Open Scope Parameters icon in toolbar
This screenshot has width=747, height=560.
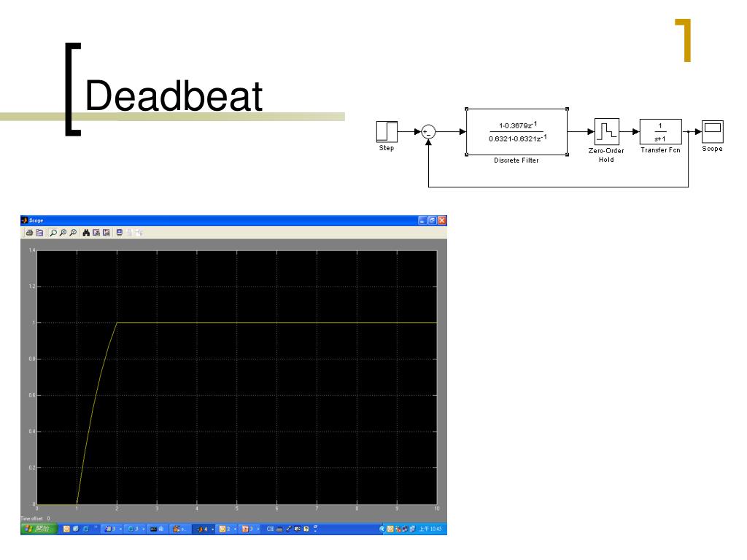39,233
